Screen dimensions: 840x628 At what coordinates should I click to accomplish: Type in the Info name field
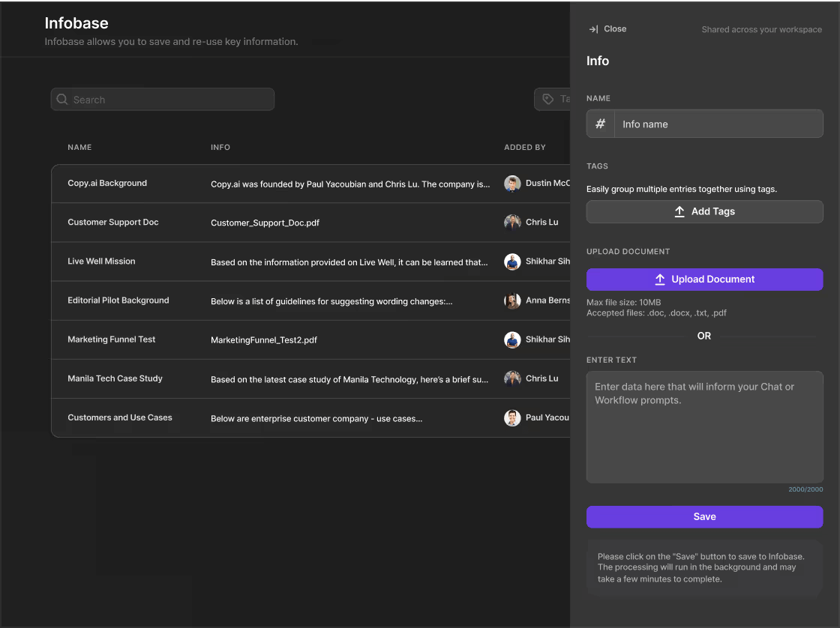pos(718,124)
